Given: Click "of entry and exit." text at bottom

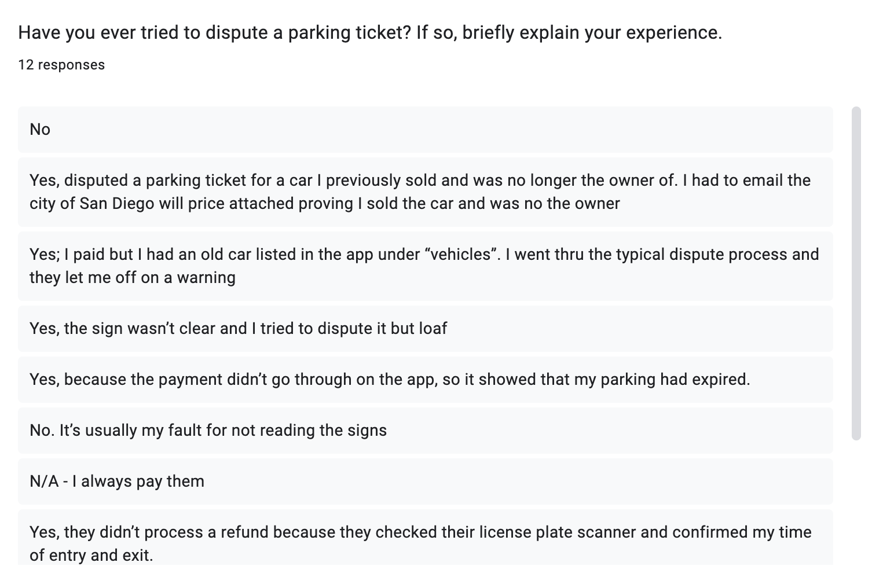Looking at the screenshot, I should (x=91, y=556).
